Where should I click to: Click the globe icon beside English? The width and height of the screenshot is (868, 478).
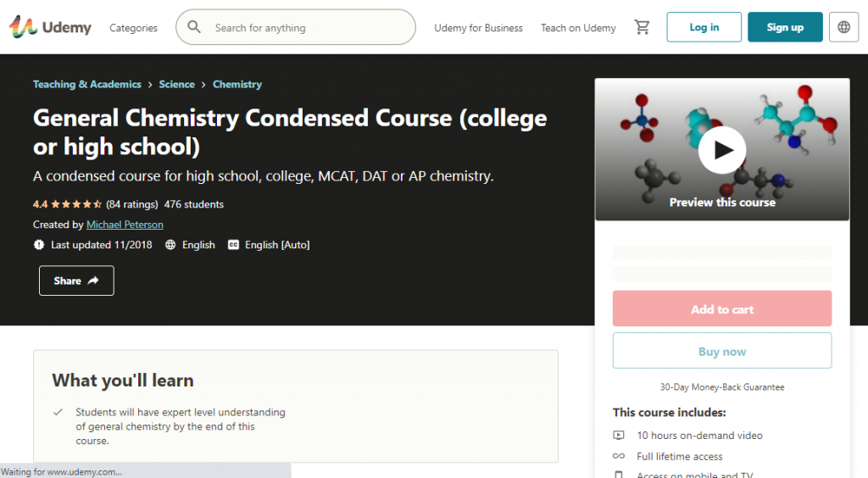click(170, 245)
